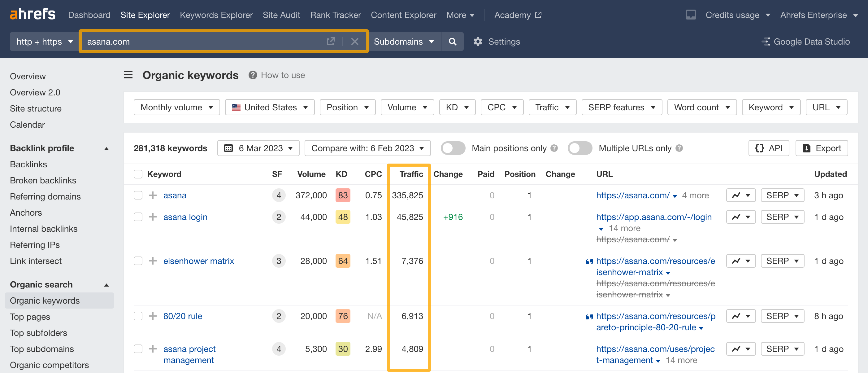Select the Keywords Explorer menu item

coord(216,15)
